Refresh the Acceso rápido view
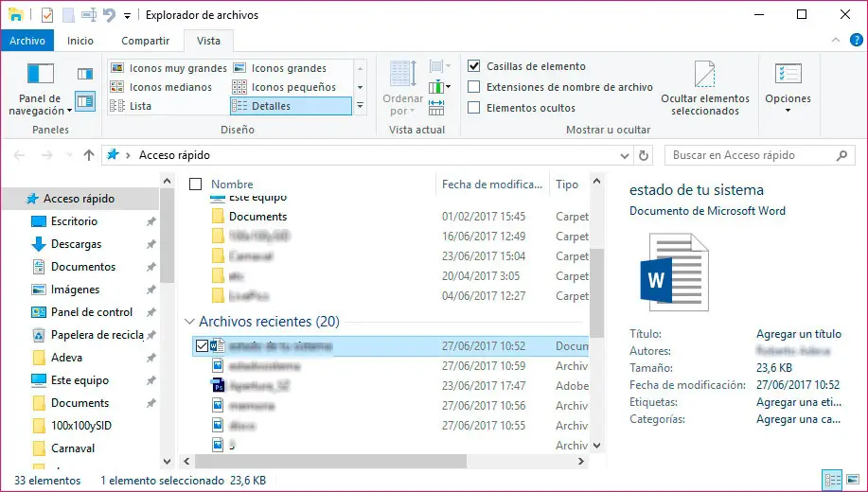The height and width of the screenshot is (492, 868). (x=644, y=155)
